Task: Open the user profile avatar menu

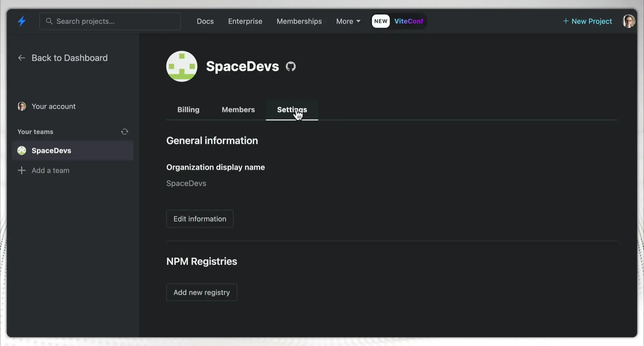Action: [x=629, y=21]
